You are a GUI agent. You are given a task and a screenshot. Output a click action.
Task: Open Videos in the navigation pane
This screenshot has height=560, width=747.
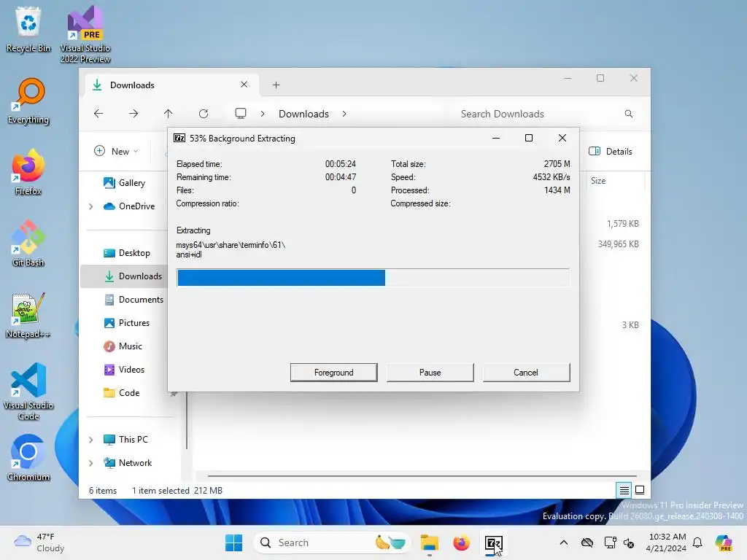click(x=124, y=370)
